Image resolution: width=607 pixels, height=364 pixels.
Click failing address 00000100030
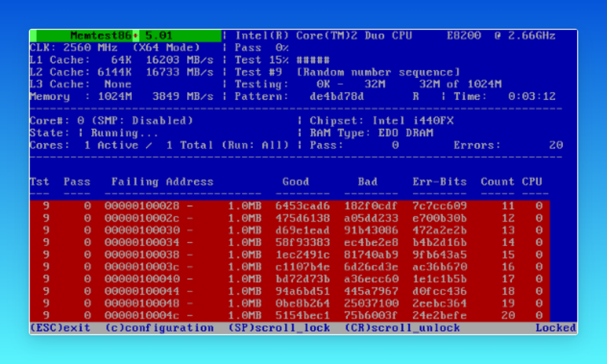click(x=142, y=230)
